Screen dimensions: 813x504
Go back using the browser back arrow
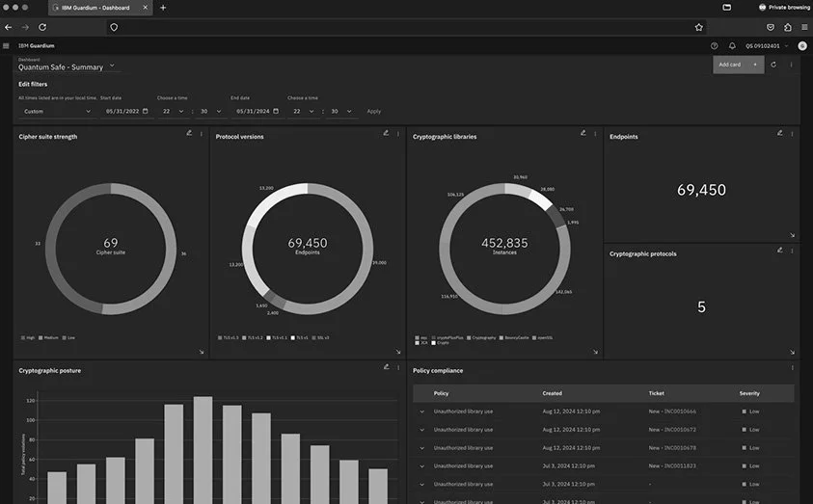9,27
